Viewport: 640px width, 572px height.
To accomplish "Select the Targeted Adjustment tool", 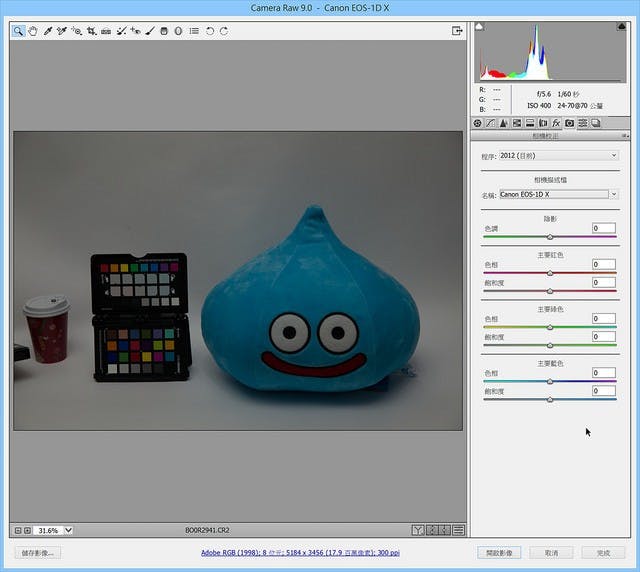I will (76, 31).
